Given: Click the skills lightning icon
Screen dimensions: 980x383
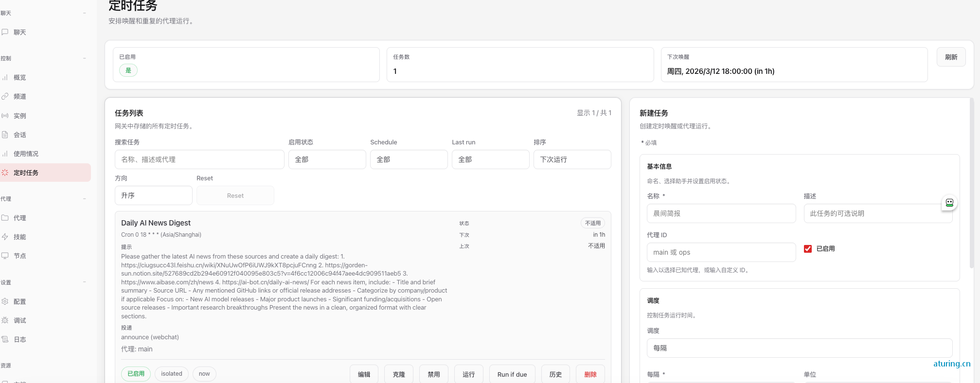Looking at the screenshot, I should pyautogui.click(x=5, y=237).
